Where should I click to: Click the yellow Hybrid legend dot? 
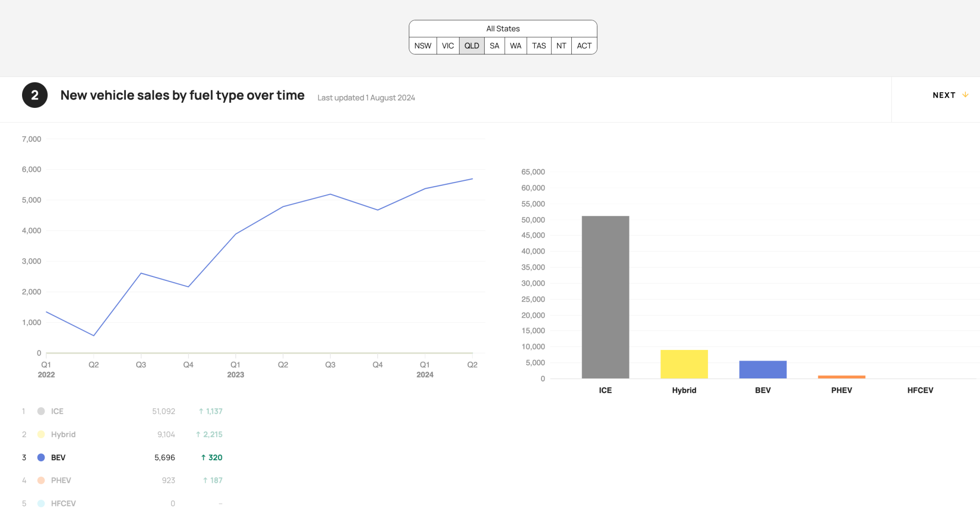coord(41,434)
